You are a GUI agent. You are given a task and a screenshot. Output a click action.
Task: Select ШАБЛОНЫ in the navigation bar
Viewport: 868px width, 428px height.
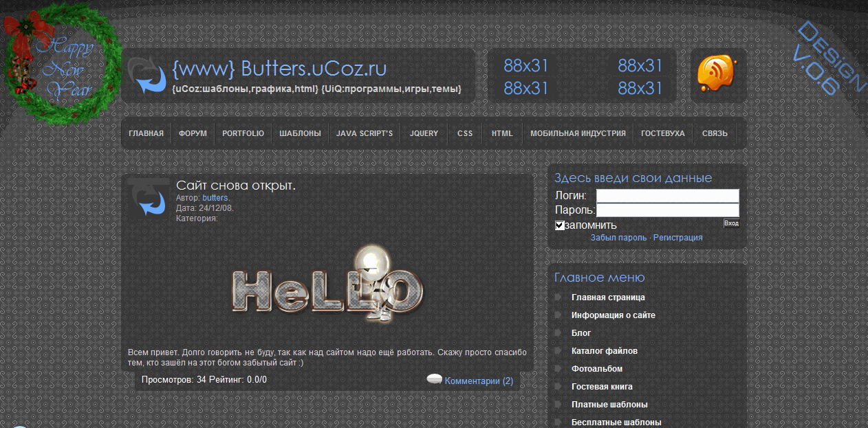300,133
